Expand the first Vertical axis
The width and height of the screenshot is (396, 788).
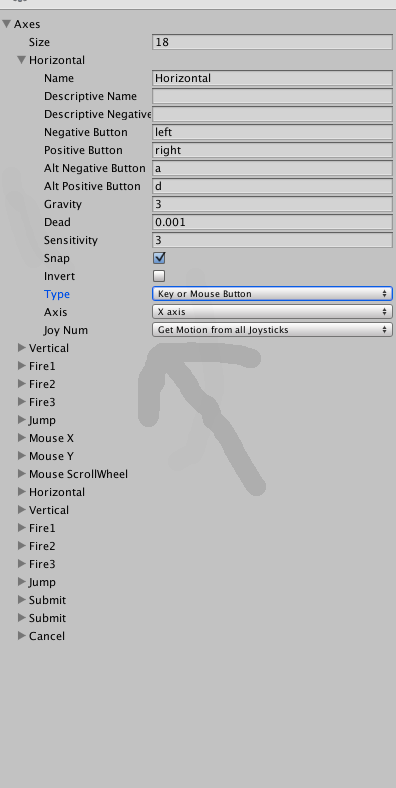tap(22, 348)
